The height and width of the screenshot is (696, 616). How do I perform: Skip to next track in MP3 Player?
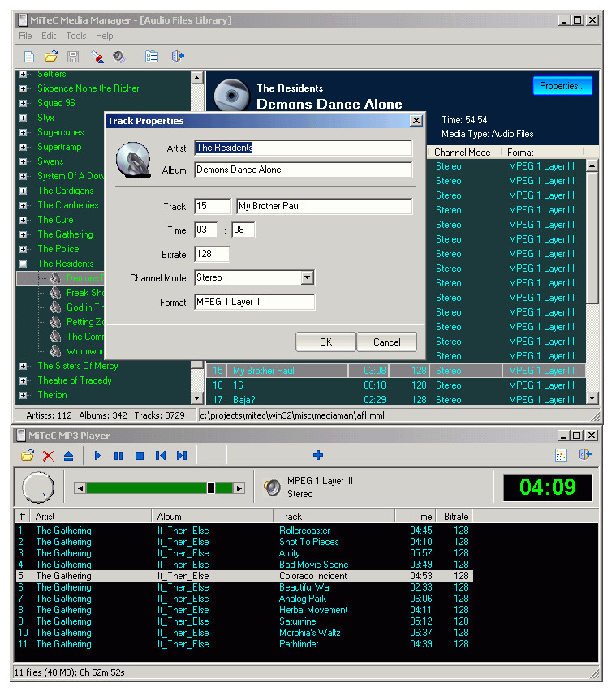[x=182, y=456]
